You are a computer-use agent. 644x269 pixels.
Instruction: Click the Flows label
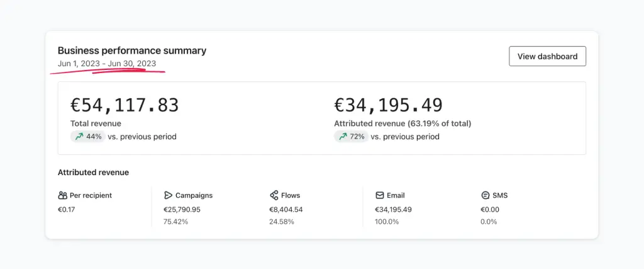coord(291,195)
